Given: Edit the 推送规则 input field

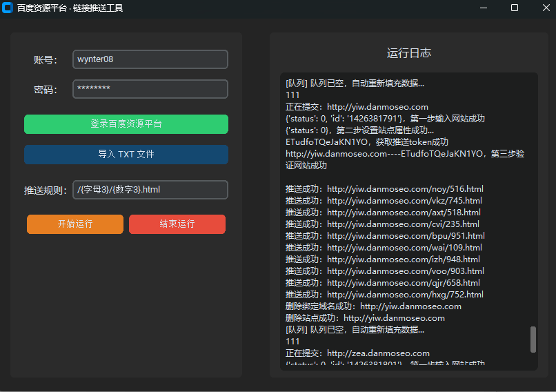Looking at the screenshot, I should point(150,190).
